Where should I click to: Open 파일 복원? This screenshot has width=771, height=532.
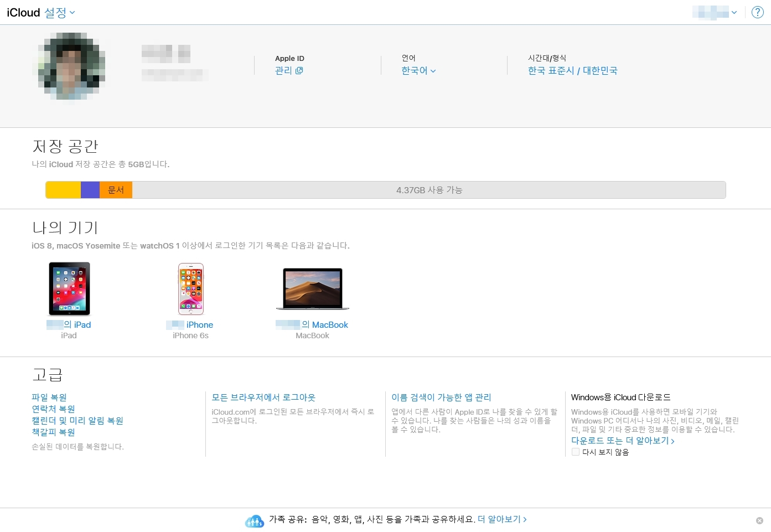coord(49,397)
